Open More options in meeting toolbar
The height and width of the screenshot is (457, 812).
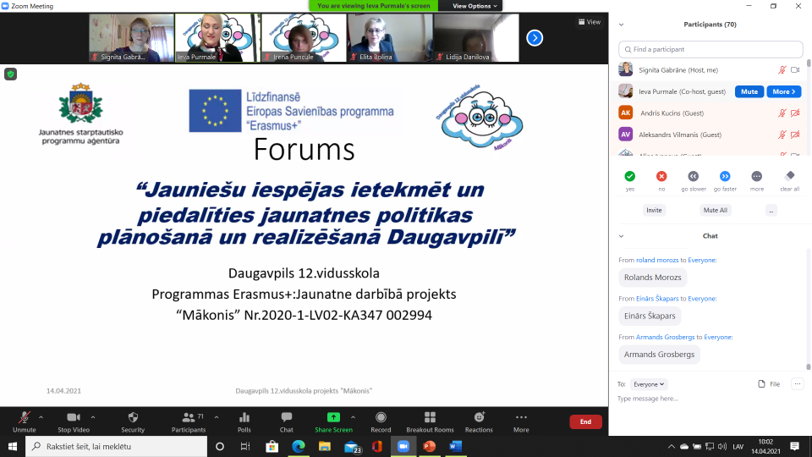(521, 422)
